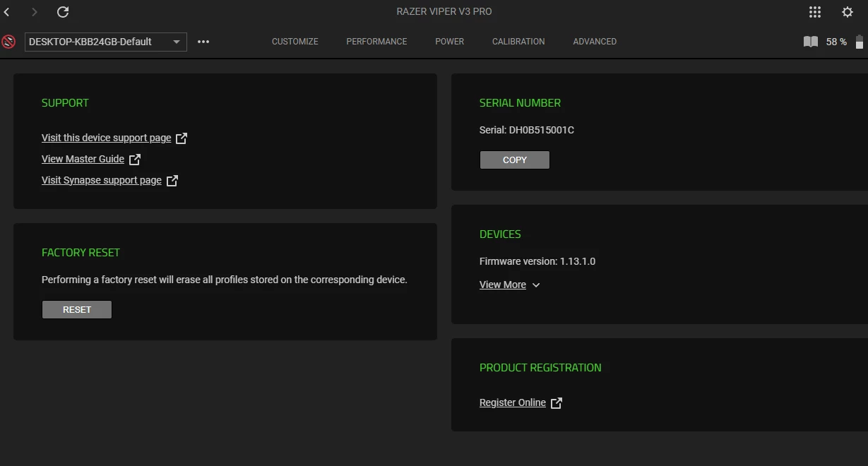868x466 pixels.
Task: Click the serial DH0B515001C text
Action: 542,130
